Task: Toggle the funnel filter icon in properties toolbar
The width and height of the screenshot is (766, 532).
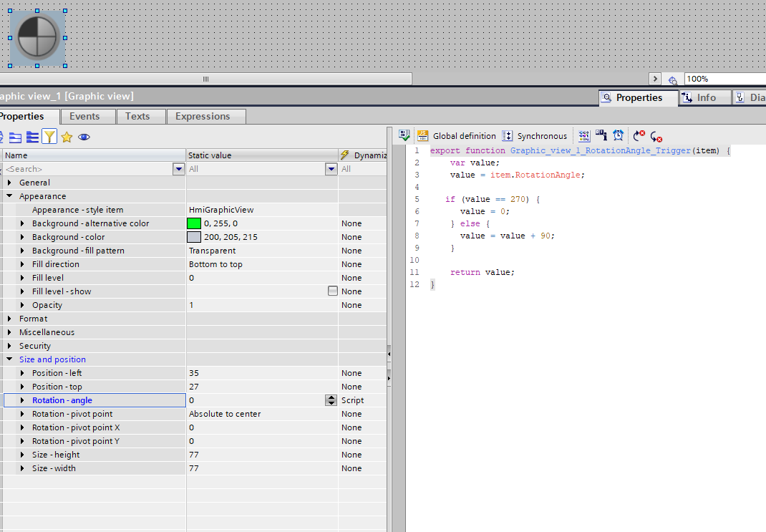Action: [x=49, y=137]
